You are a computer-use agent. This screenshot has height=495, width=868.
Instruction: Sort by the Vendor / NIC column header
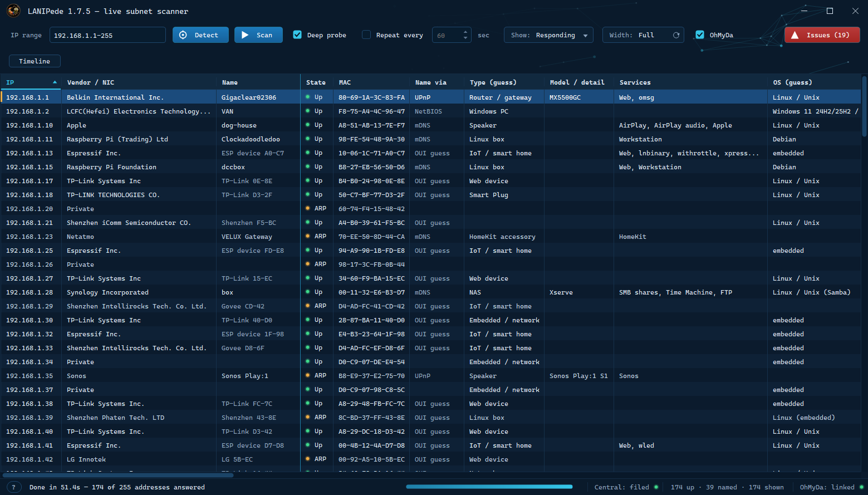pos(139,82)
